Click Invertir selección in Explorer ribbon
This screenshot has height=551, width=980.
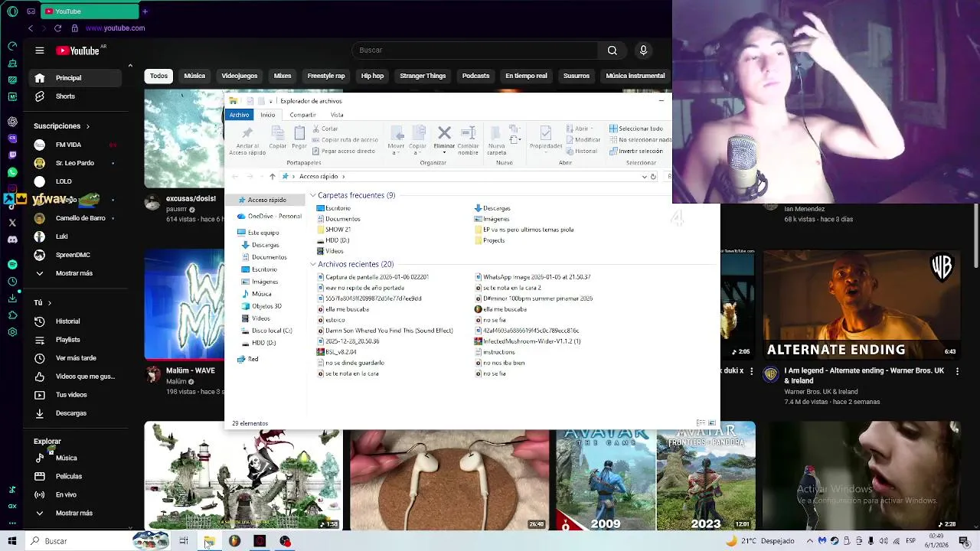point(636,151)
